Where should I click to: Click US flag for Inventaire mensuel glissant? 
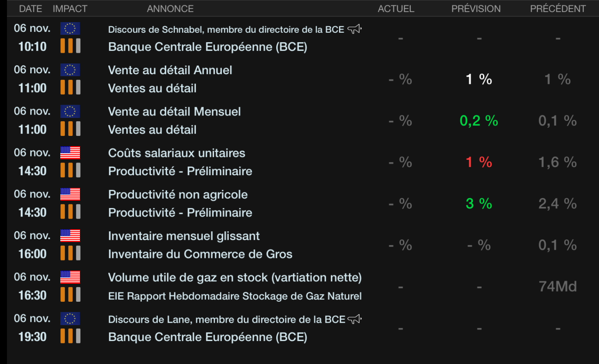pos(70,236)
